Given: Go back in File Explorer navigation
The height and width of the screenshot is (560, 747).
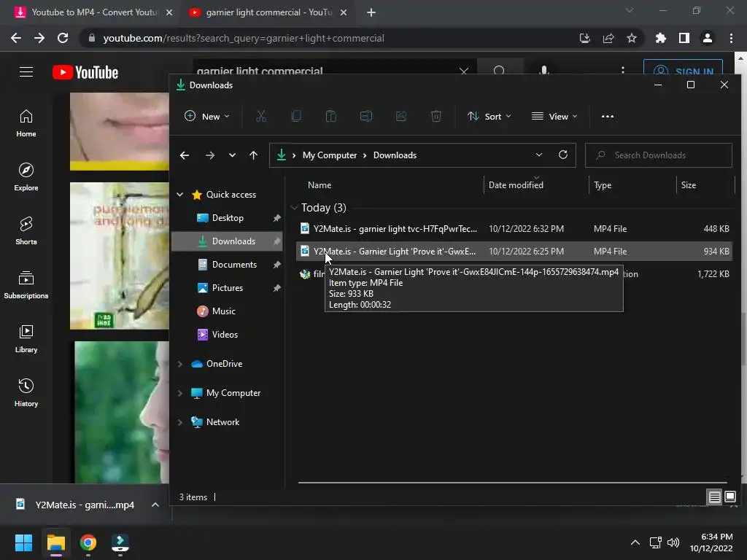Looking at the screenshot, I should 185,155.
